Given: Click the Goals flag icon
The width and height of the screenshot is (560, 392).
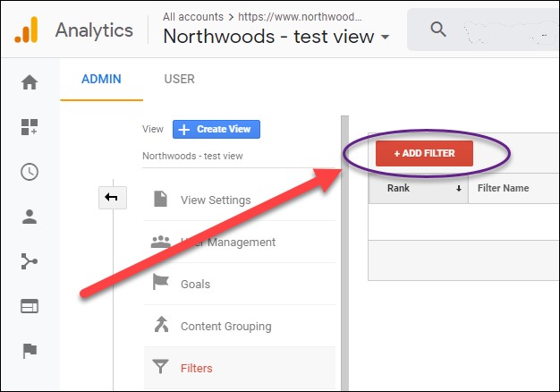Looking at the screenshot, I should click(x=160, y=282).
